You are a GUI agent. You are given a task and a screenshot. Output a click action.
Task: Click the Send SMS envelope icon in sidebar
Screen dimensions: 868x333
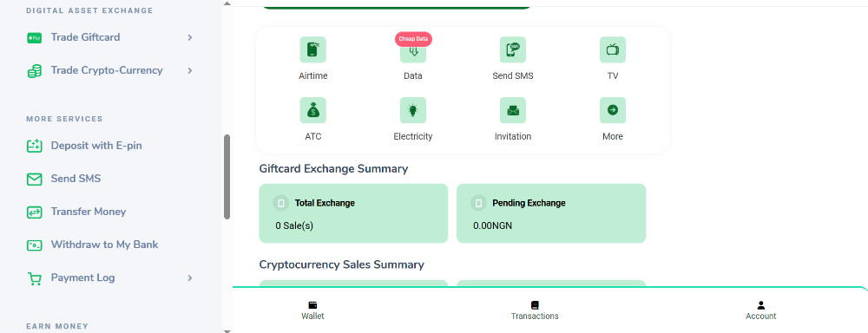click(35, 180)
